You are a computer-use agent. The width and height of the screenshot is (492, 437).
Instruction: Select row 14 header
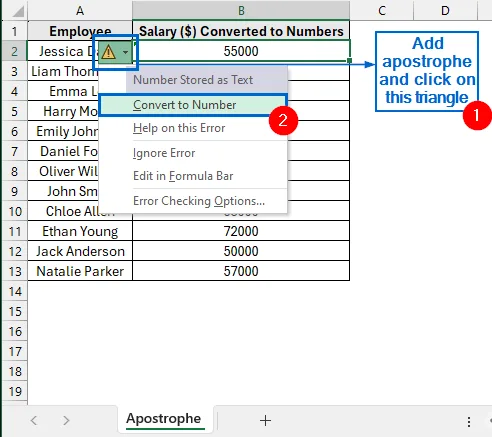[15, 291]
